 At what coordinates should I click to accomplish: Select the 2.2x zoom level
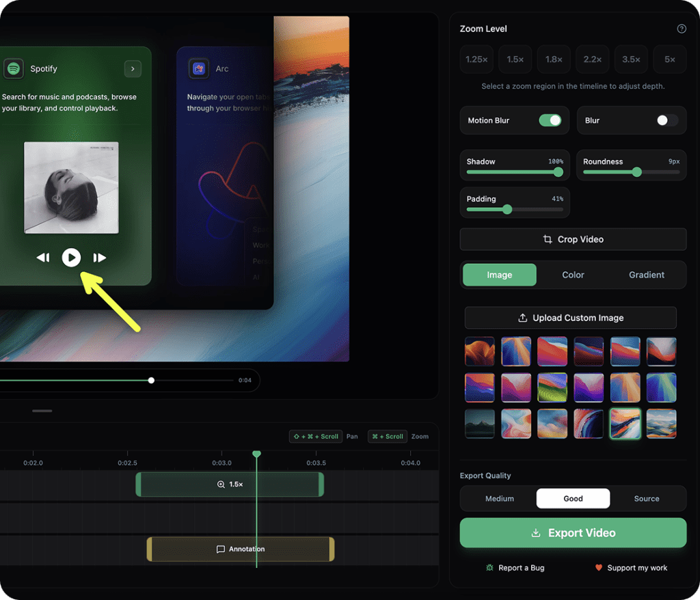pos(592,59)
